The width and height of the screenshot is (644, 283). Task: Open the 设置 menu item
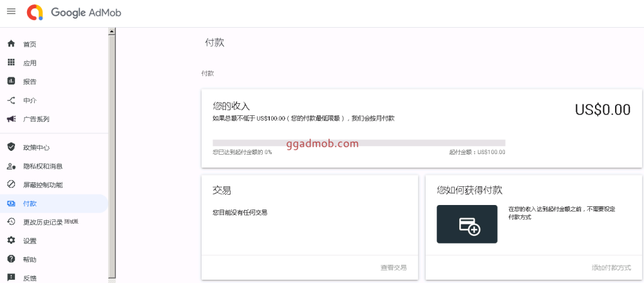point(54,240)
